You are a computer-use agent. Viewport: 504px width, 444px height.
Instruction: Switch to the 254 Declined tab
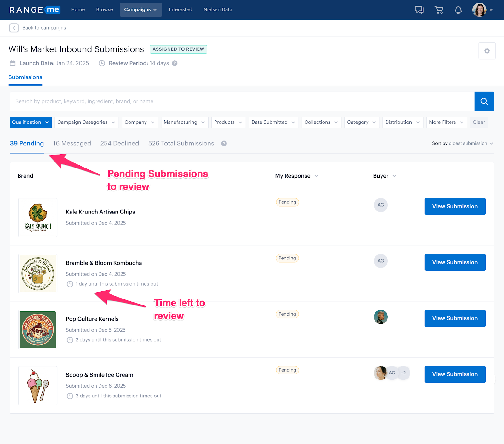(119, 144)
